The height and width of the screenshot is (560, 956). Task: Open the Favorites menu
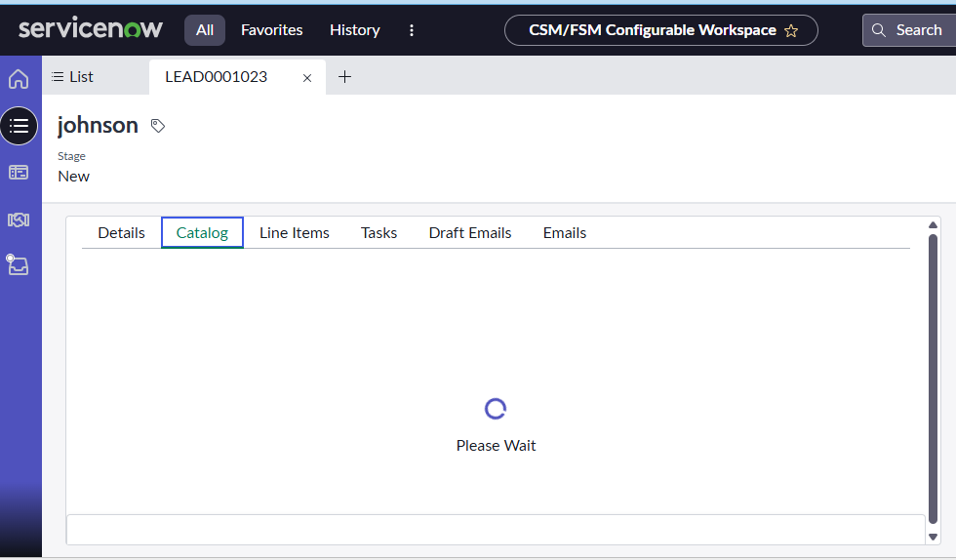(x=272, y=30)
